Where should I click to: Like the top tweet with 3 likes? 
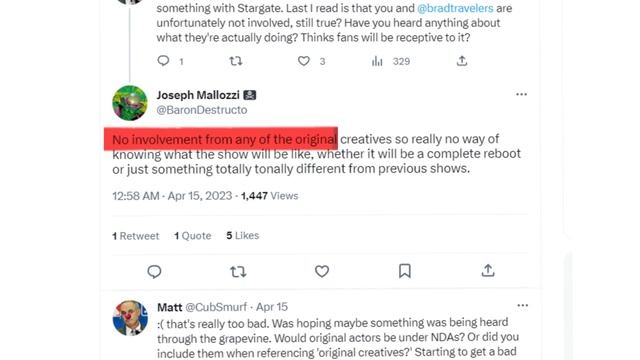(304, 61)
